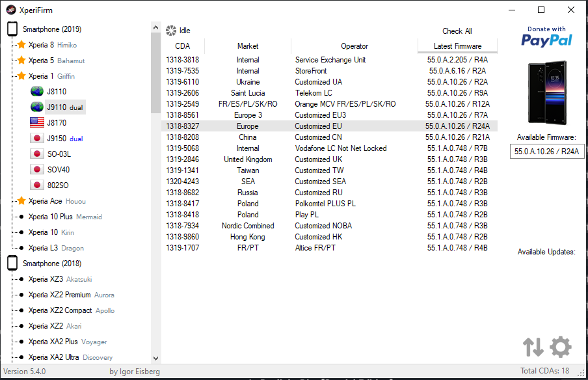This screenshot has height=380, width=588.
Task: Sort by the Operator column header
Action: [x=354, y=46]
